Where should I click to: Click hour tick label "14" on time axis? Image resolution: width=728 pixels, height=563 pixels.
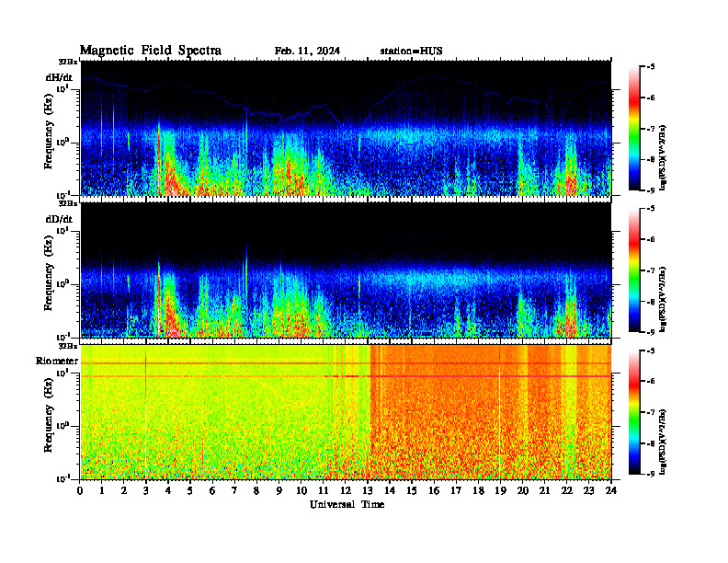click(389, 491)
